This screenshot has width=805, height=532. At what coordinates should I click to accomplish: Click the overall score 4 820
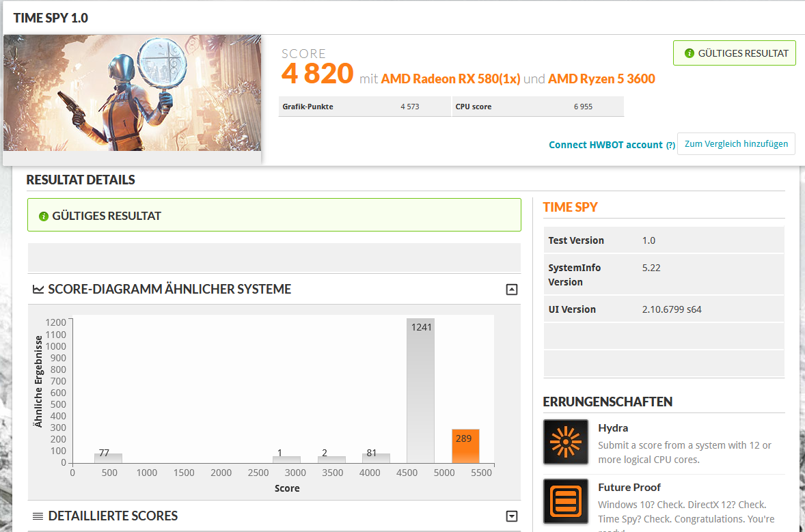(x=317, y=73)
